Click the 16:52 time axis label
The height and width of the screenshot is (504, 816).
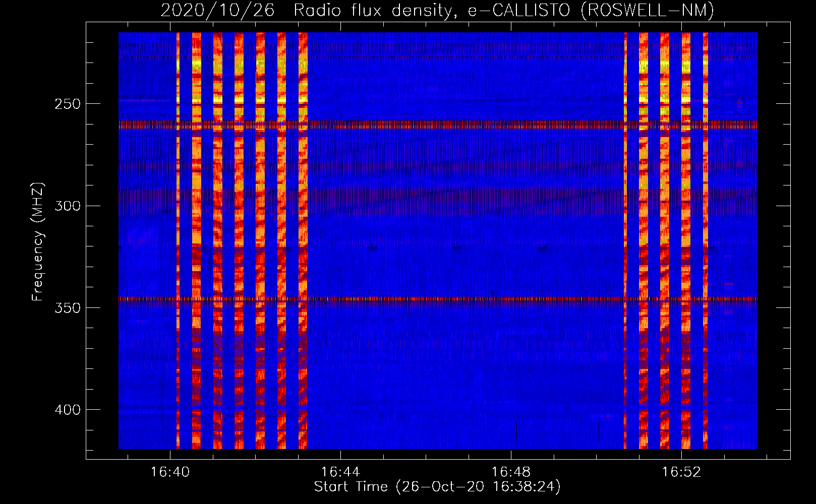click(681, 472)
